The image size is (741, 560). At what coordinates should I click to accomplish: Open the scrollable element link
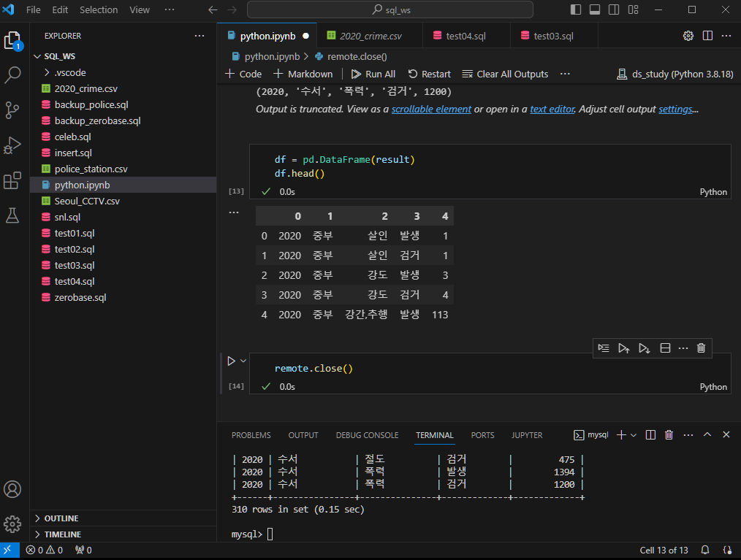click(431, 109)
